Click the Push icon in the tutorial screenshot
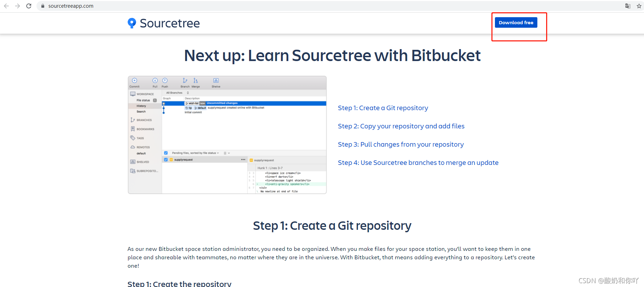This screenshot has height=287, width=644. (x=165, y=81)
